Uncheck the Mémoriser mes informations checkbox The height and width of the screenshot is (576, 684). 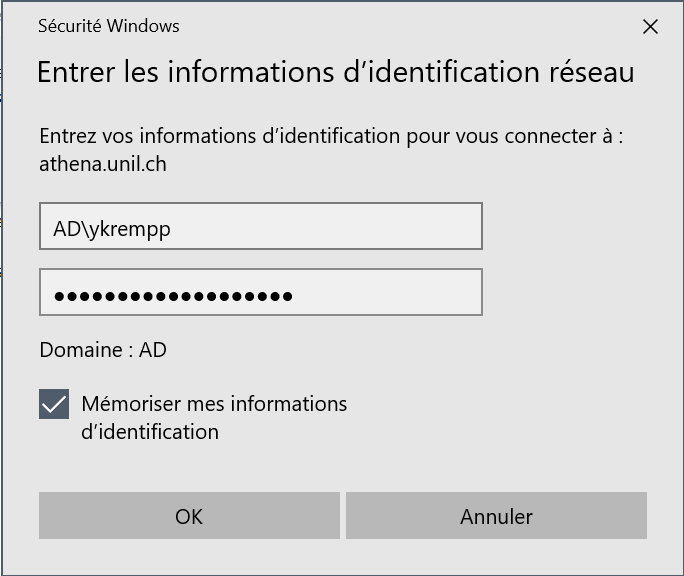[x=54, y=405]
